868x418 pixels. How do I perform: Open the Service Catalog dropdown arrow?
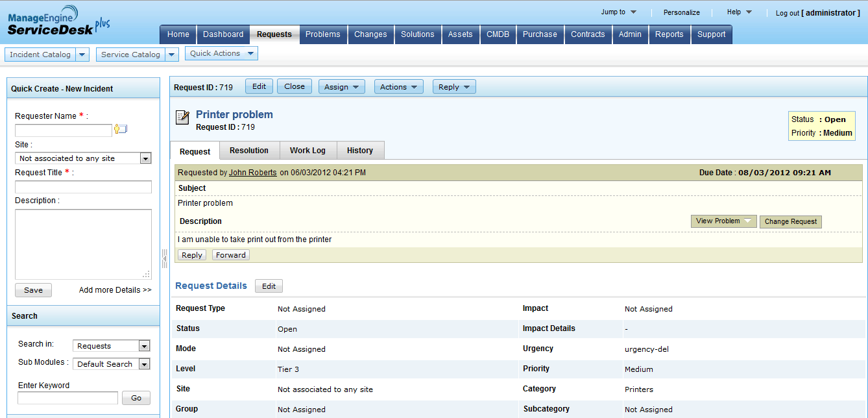coord(172,55)
